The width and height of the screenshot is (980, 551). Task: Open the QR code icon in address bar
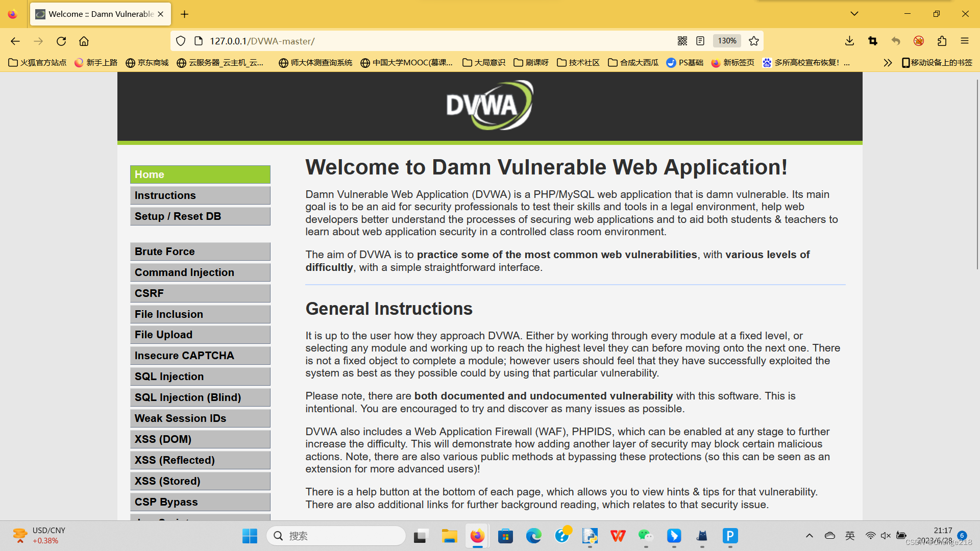tap(682, 41)
